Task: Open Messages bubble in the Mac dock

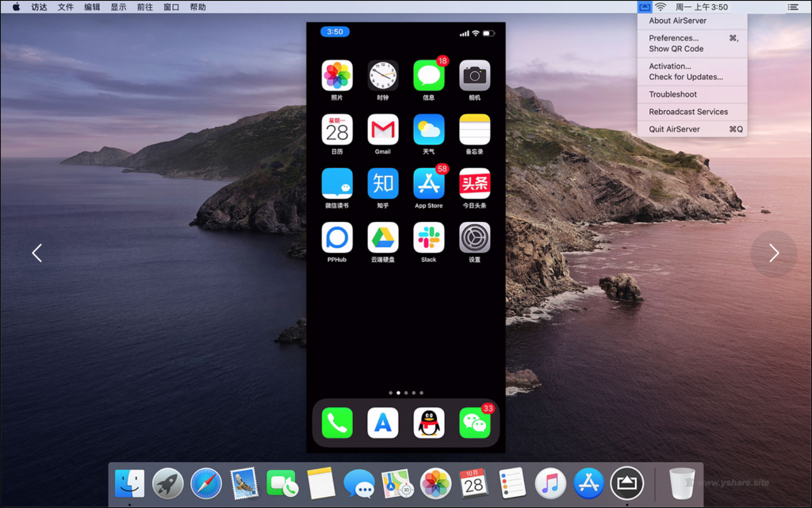Action: pyautogui.click(x=359, y=483)
